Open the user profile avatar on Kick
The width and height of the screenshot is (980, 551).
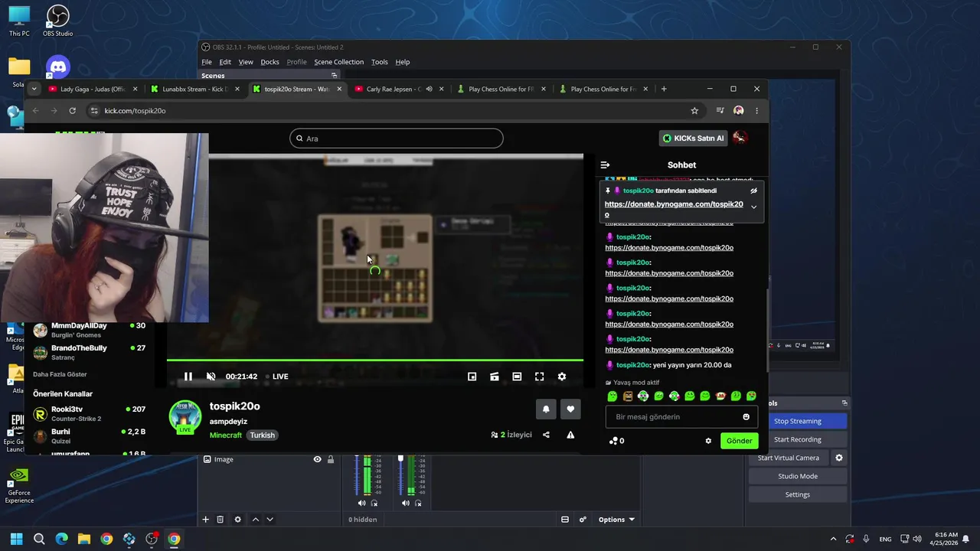(x=740, y=138)
